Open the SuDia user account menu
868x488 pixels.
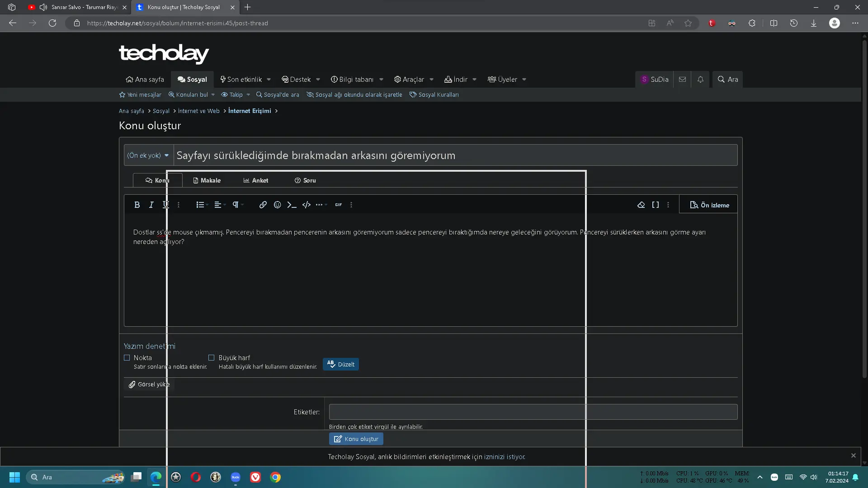(x=655, y=80)
